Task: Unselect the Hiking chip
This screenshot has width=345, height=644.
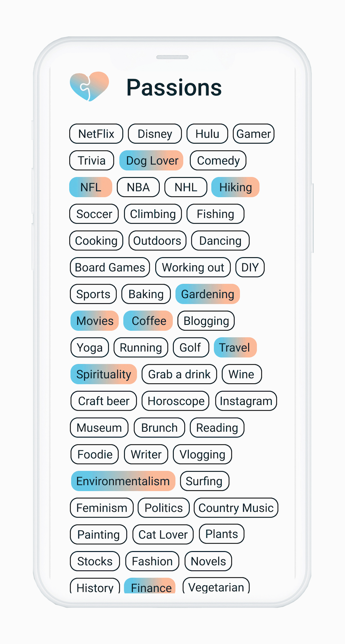Action: [235, 187]
